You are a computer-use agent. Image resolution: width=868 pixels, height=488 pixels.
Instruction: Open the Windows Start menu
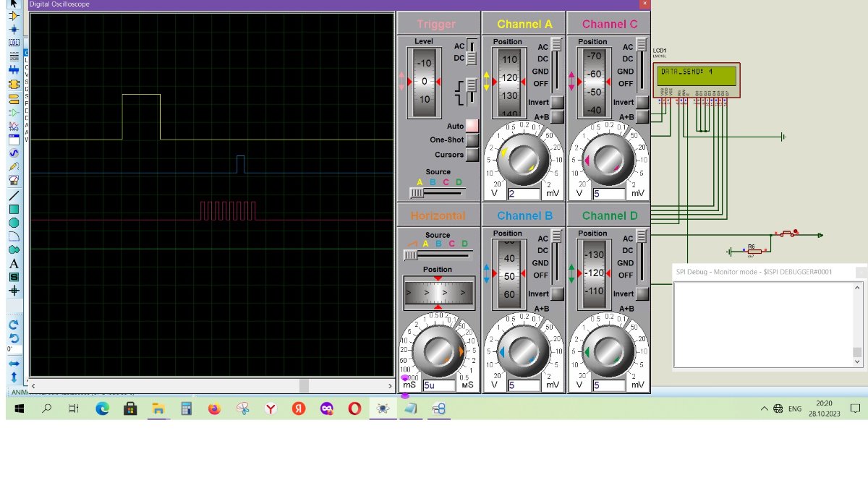pyautogui.click(x=20, y=408)
